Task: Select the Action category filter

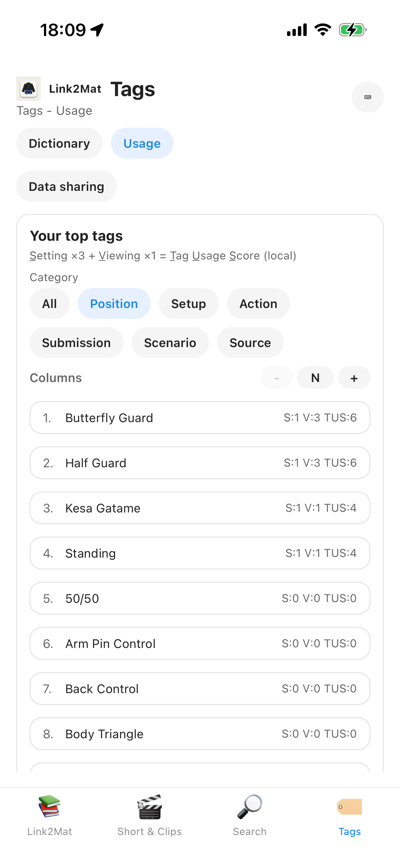Action: [258, 303]
